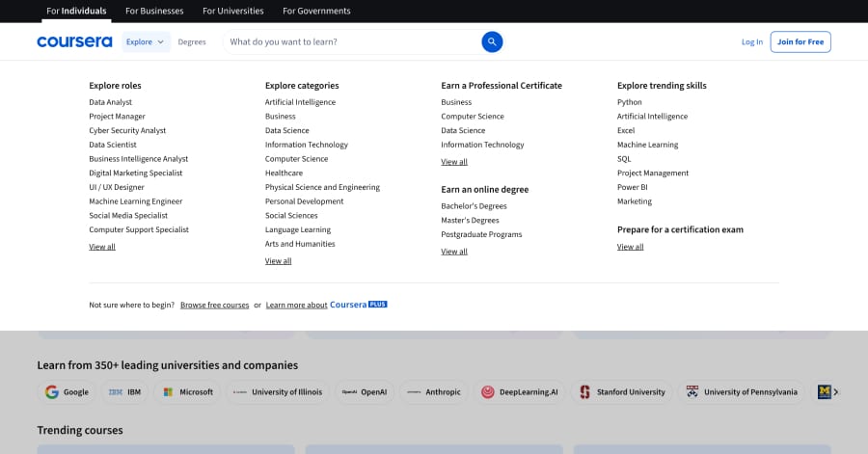Image resolution: width=868 pixels, height=454 pixels.
Task: Open Business under Professional Certificate
Action: [x=456, y=102]
